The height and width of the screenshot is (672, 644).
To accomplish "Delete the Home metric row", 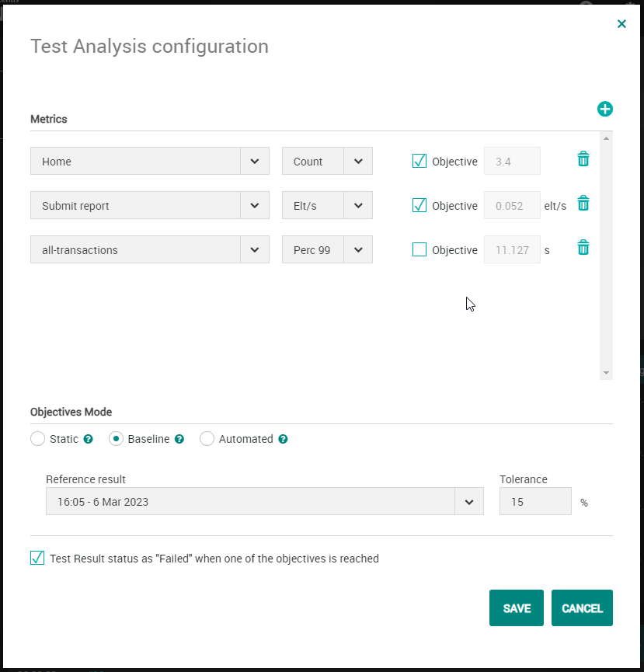I will click(x=583, y=159).
